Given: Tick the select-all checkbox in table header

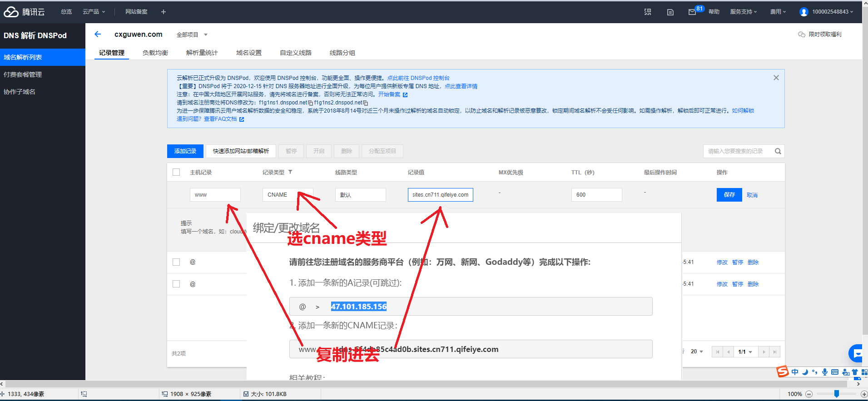Looking at the screenshot, I should coord(176,172).
